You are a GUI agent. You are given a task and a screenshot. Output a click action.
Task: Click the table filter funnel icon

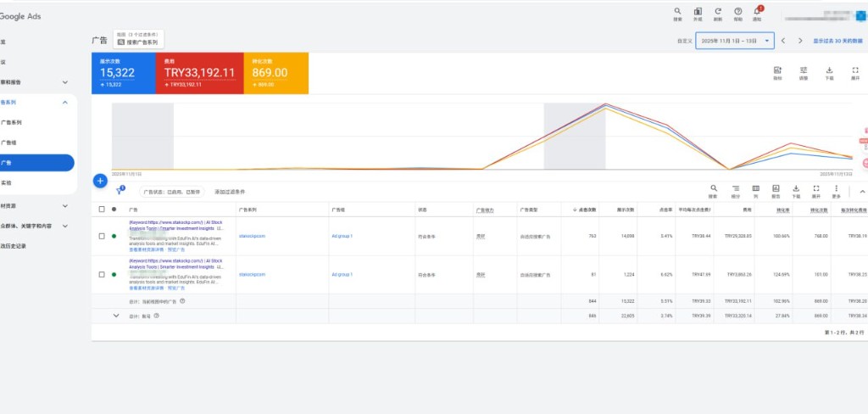(120, 192)
